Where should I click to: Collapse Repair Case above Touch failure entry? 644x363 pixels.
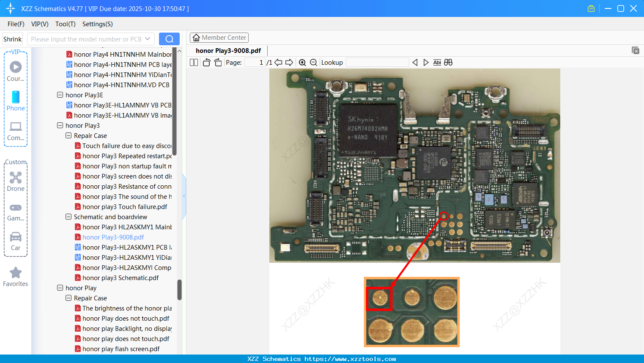[x=69, y=136]
